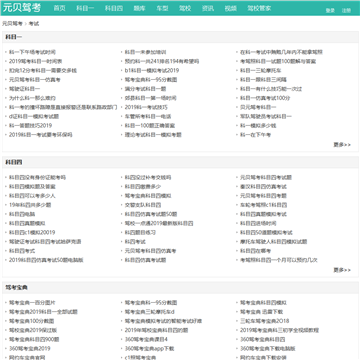Open link 扣完12分考科目一需要交多钱
The height and width of the screenshot is (360, 360).
click(x=43, y=70)
